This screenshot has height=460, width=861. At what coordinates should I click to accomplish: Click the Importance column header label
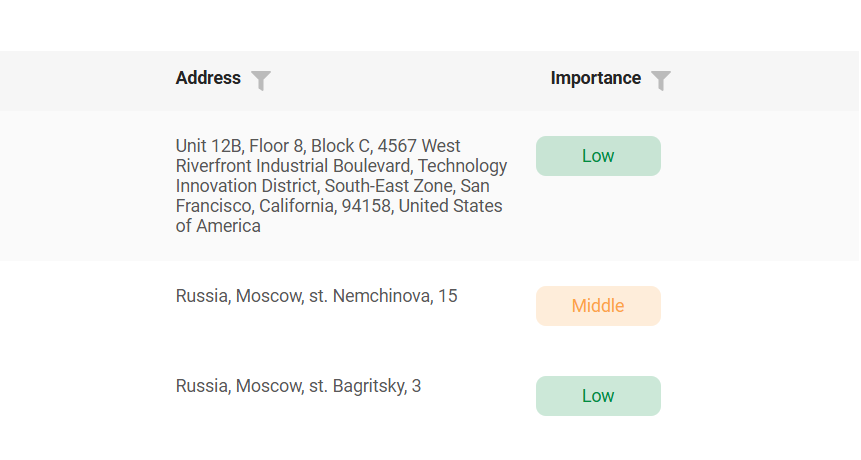point(596,78)
